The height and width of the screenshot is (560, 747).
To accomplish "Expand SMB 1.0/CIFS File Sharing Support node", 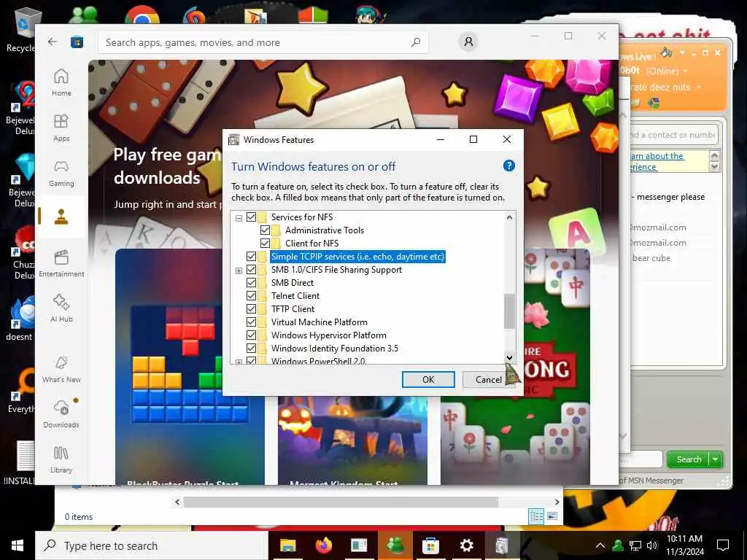I will point(239,271).
